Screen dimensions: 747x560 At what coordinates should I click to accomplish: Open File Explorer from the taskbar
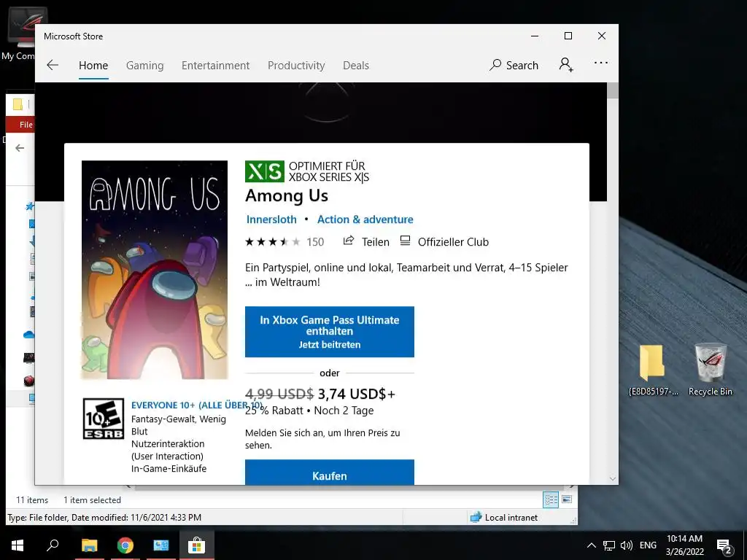89,545
